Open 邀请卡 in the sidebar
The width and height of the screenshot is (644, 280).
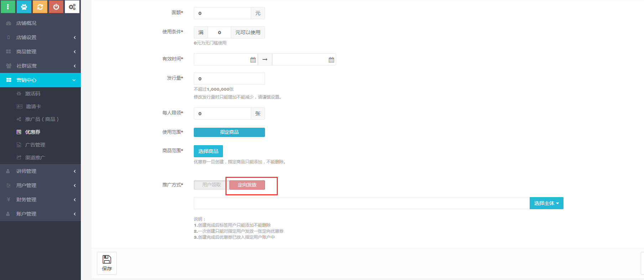33,106
